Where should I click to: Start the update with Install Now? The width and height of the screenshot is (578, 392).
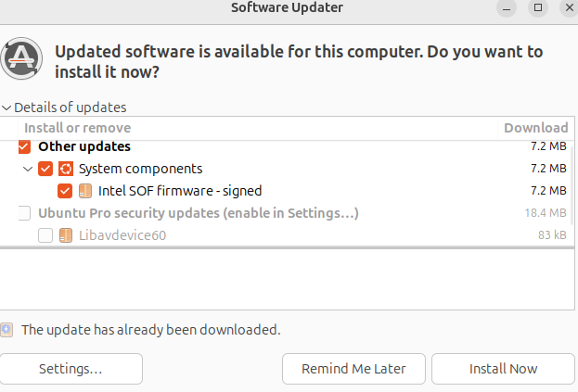[x=503, y=369]
